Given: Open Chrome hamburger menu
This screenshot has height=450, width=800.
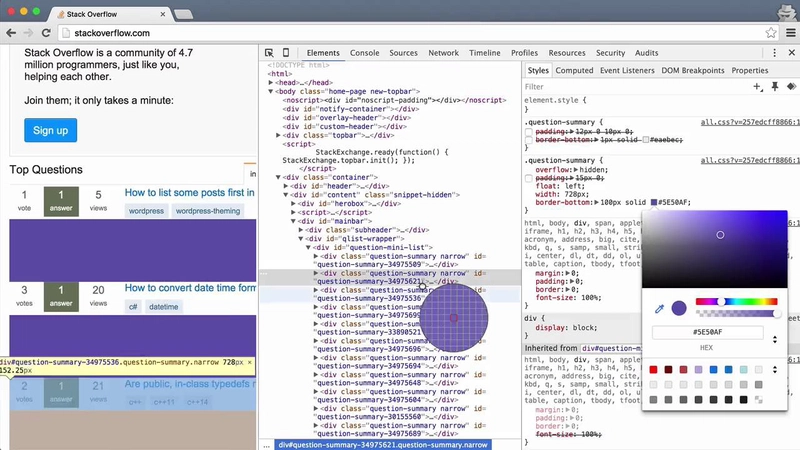Looking at the screenshot, I should [790, 33].
